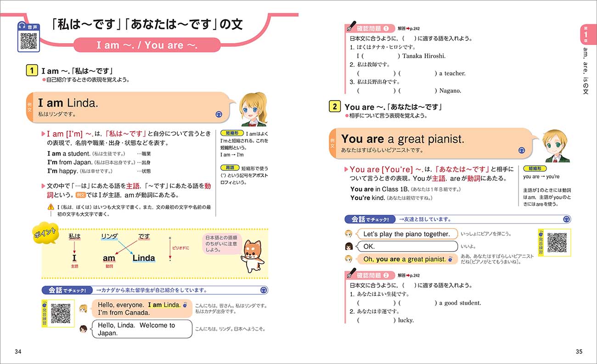Image resolution: width=597 pixels, height=364 pixels.
Task: Click the 'Let's play the piano together.' speech bubble
Action: point(406,234)
